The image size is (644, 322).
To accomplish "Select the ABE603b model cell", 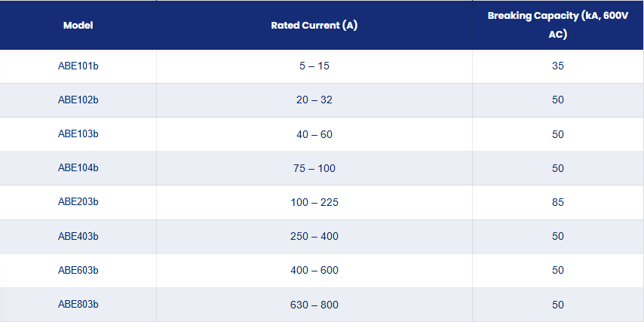I will click(78, 270).
